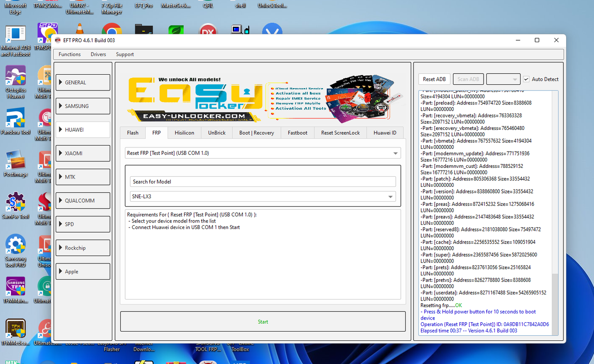Click the log panel scrollbar thumb
The width and height of the screenshot is (594, 364).
click(x=555, y=303)
